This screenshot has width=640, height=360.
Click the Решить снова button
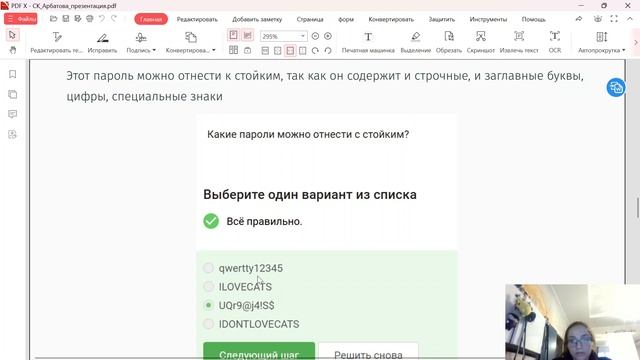(368, 351)
